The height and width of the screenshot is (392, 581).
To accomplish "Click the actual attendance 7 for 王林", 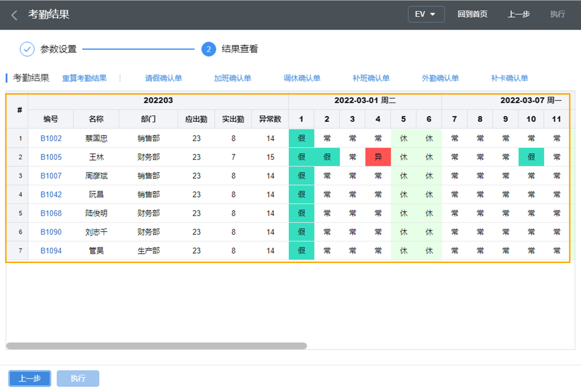I will pos(233,157).
